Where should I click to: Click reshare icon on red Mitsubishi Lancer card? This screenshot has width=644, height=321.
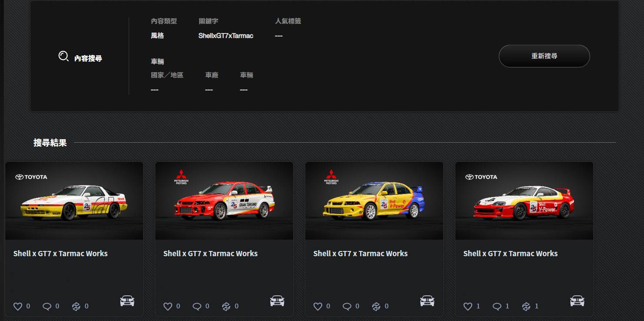(x=226, y=306)
